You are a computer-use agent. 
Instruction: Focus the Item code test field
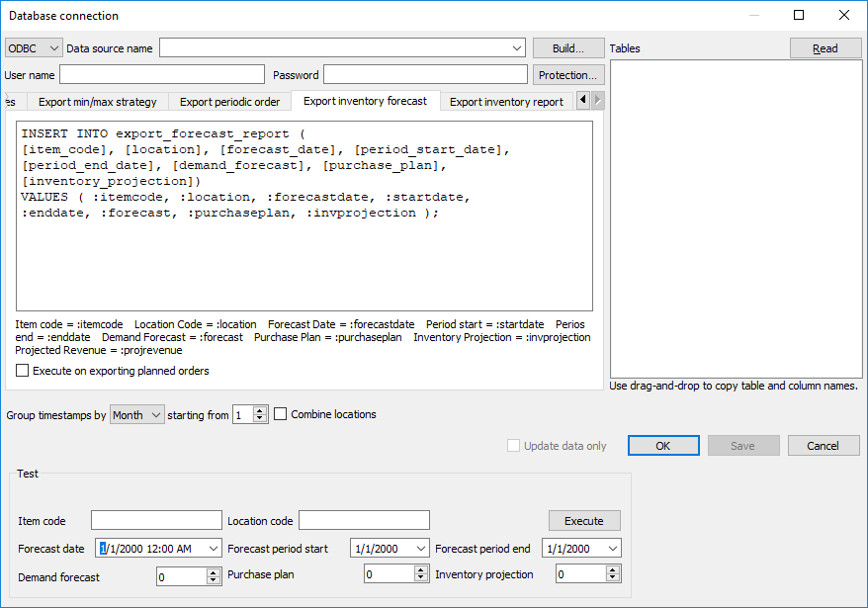tap(156, 521)
